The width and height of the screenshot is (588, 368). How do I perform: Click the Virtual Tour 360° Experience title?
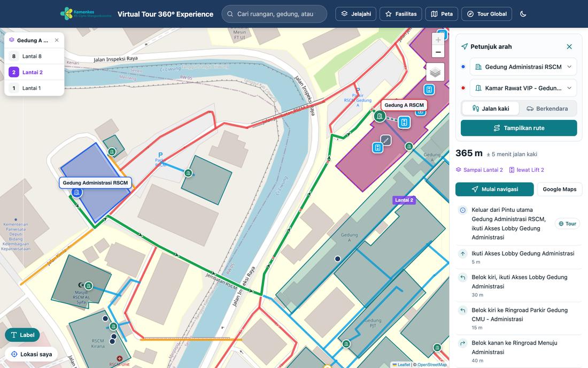[x=165, y=14]
